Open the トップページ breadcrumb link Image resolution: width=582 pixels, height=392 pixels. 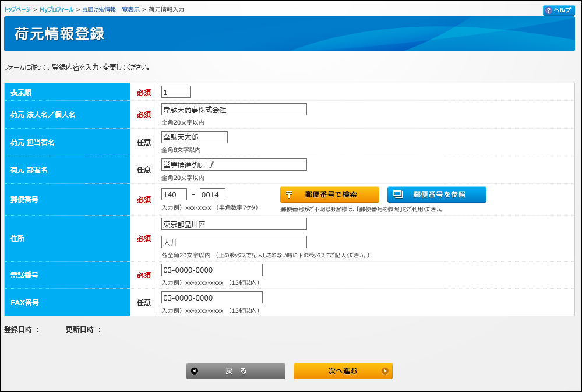pyautogui.click(x=17, y=10)
